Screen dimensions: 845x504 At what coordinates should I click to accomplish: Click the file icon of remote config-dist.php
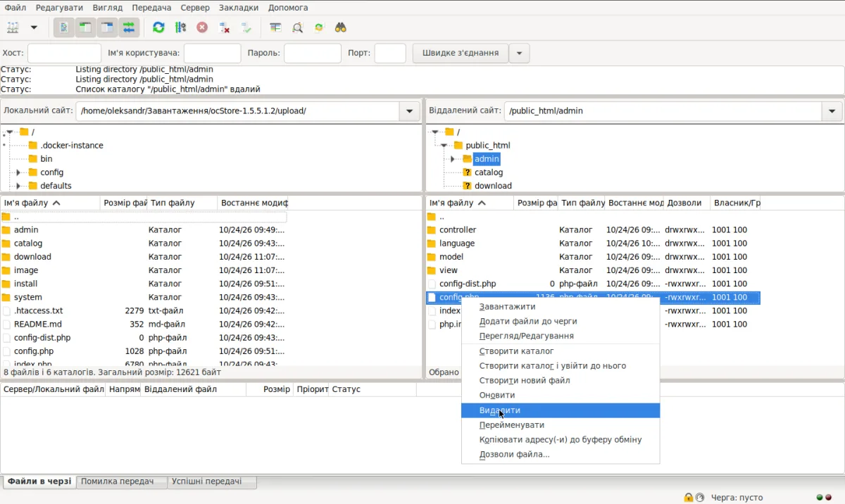[432, 284]
